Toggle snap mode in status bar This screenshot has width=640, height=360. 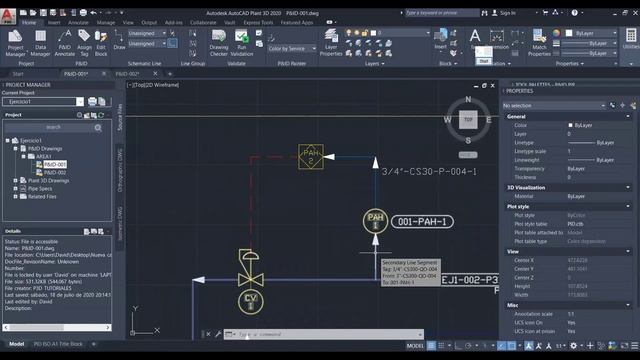point(441,346)
